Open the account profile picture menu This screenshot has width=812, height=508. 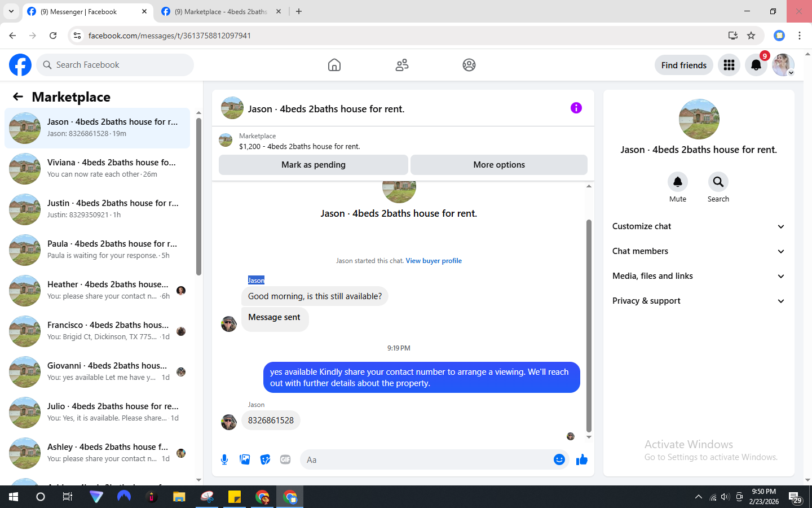pos(783,65)
